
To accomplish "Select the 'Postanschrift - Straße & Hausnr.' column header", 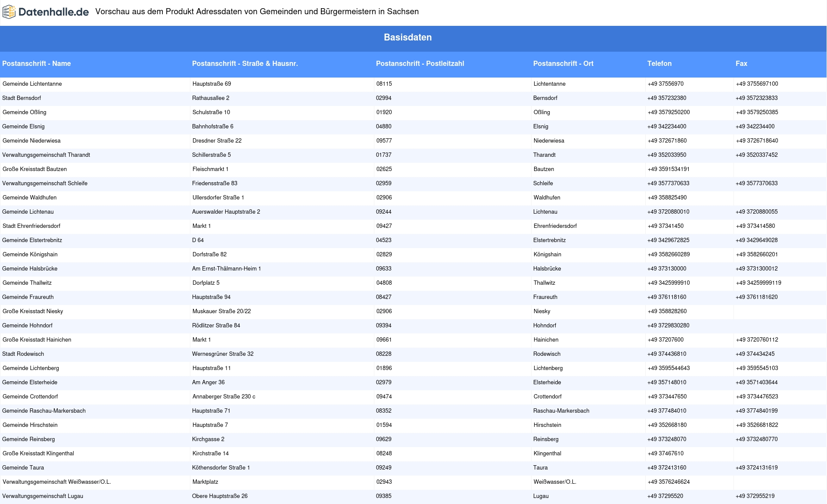I will [x=245, y=64].
